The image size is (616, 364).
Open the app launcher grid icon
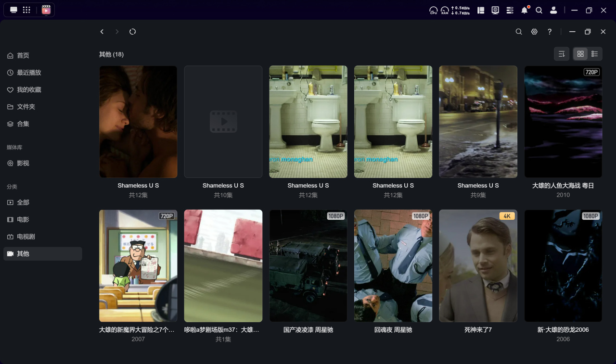click(x=27, y=10)
